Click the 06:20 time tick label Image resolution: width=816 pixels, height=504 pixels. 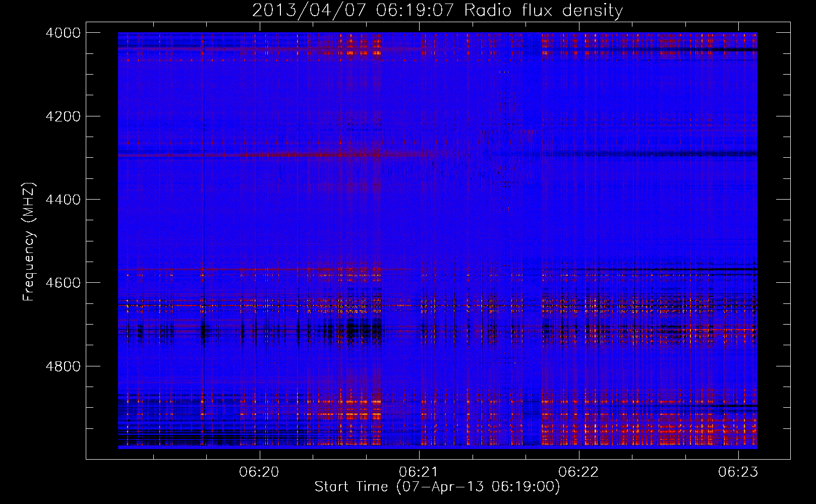point(259,472)
